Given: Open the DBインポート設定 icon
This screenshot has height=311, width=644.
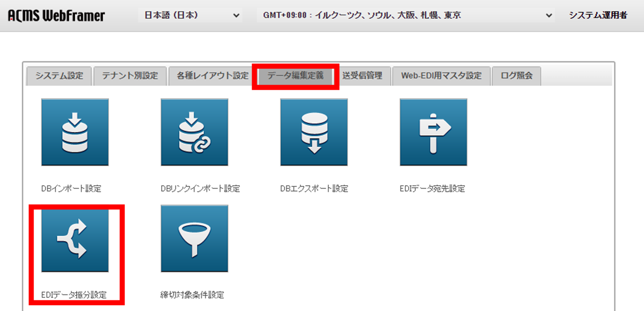Looking at the screenshot, I should tap(74, 132).
